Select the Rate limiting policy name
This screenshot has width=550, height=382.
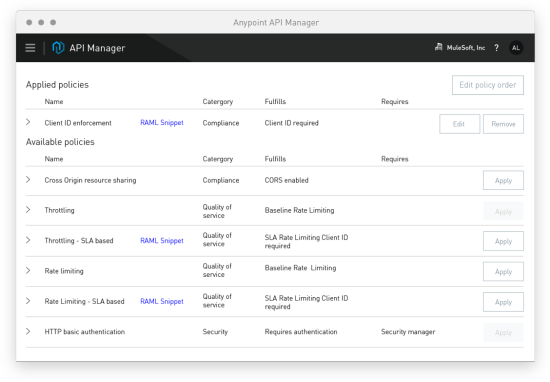click(x=64, y=271)
